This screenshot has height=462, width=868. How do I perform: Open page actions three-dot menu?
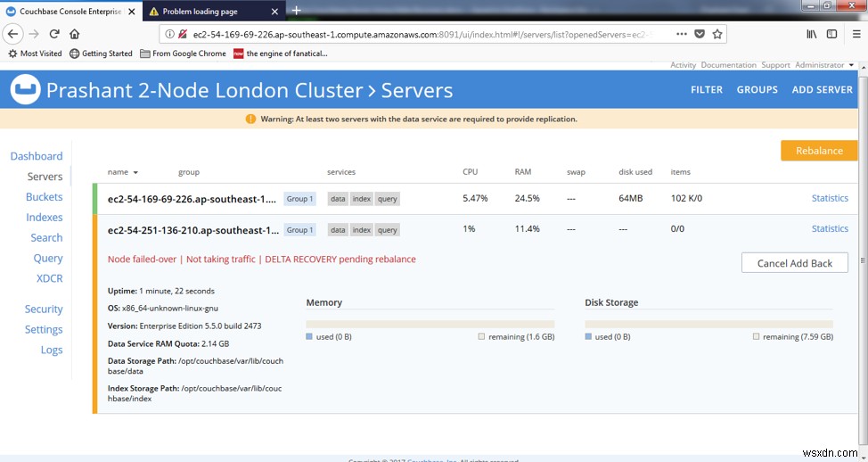[682, 34]
